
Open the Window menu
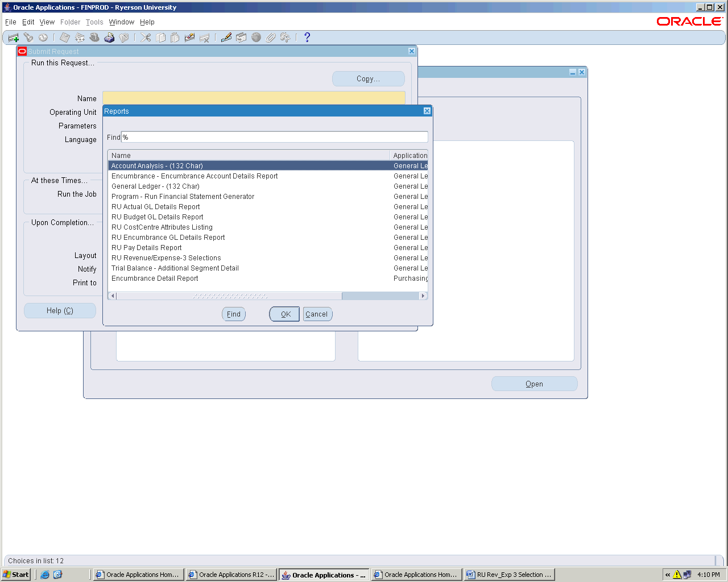pyautogui.click(x=121, y=22)
